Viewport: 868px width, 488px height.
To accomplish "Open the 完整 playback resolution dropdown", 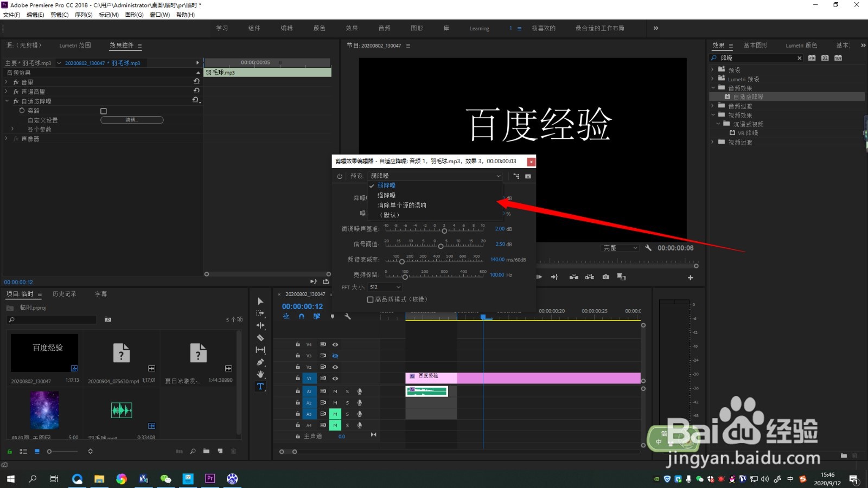I will pyautogui.click(x=620, y=248).
